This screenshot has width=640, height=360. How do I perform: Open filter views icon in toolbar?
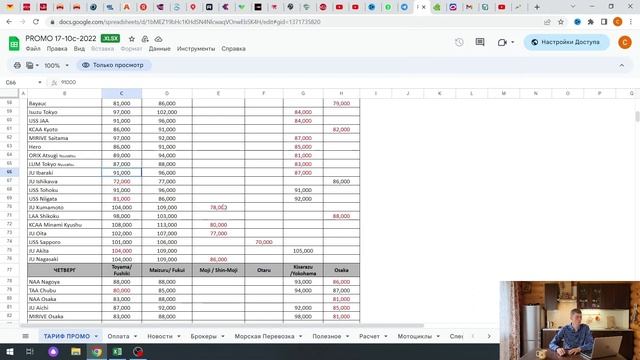click(x=29, y=65)
